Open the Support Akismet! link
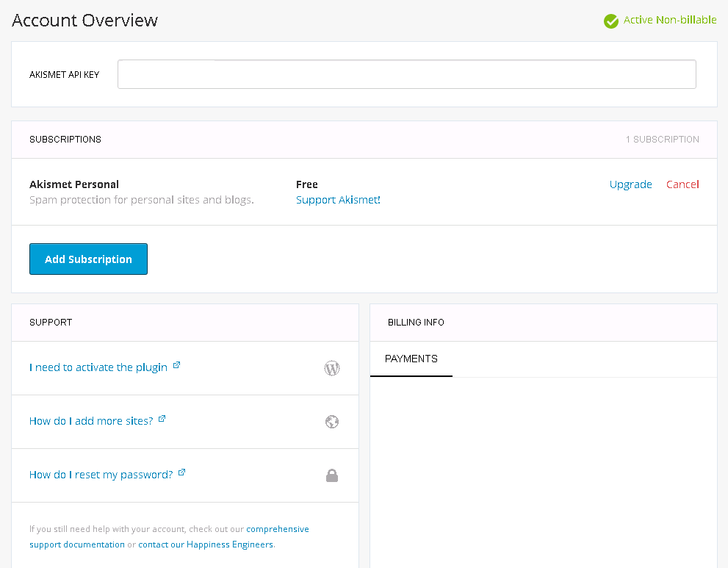 pyautogui.click(x=338, y=200)
